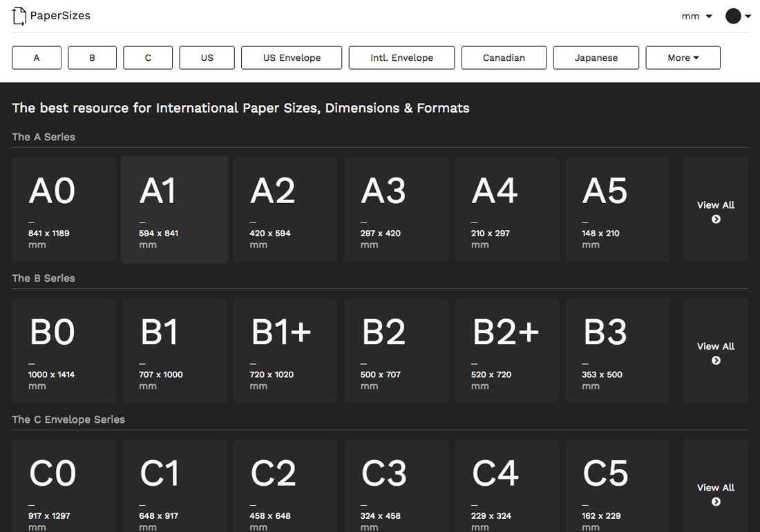The image size is (760, 532).
Task: Click the A5 paper size card
Action: 617,209
